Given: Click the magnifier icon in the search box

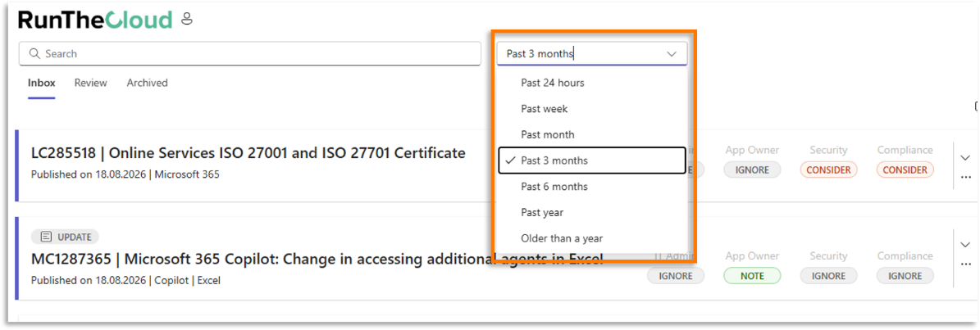Looking at the screenshot, I should click(34, 54).
